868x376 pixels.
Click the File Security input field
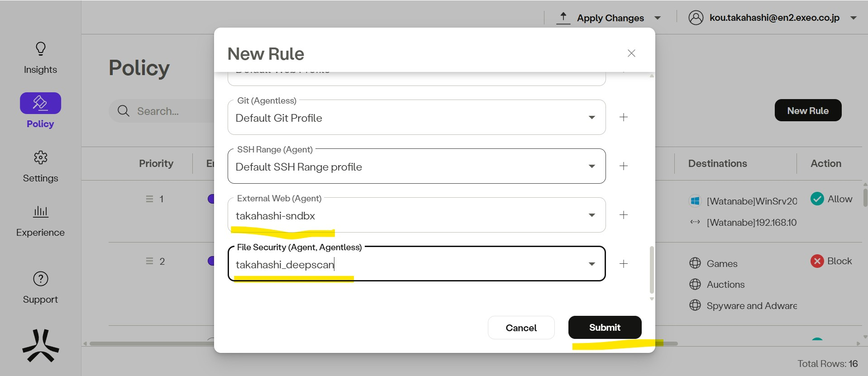[407, 265]
